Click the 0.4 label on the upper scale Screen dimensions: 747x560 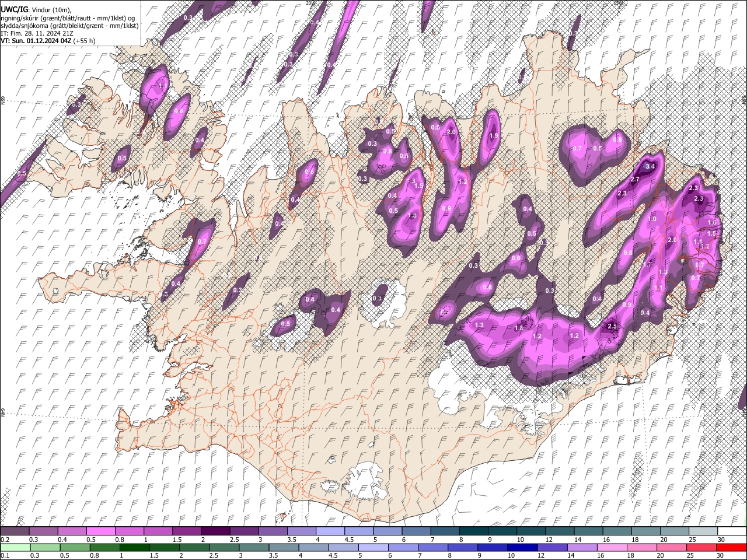[x=62, y=540]
